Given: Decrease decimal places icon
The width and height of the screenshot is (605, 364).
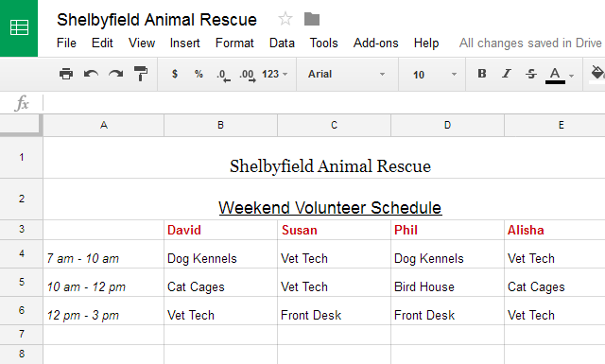Looking at the screenshot, I should pyautogui.click(x=223, y=75).
